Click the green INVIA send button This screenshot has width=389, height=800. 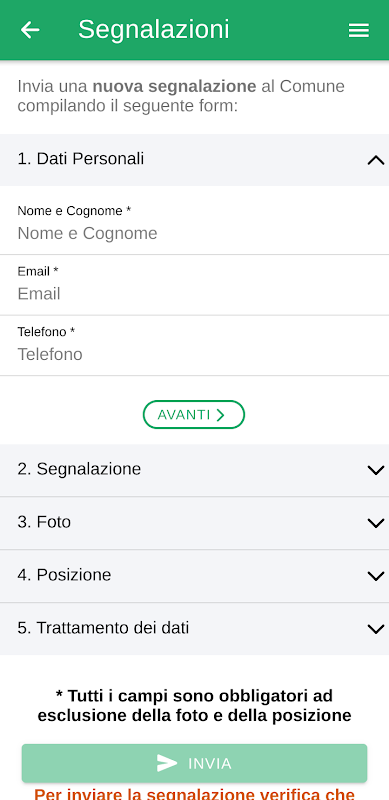[x=194, y=763]
